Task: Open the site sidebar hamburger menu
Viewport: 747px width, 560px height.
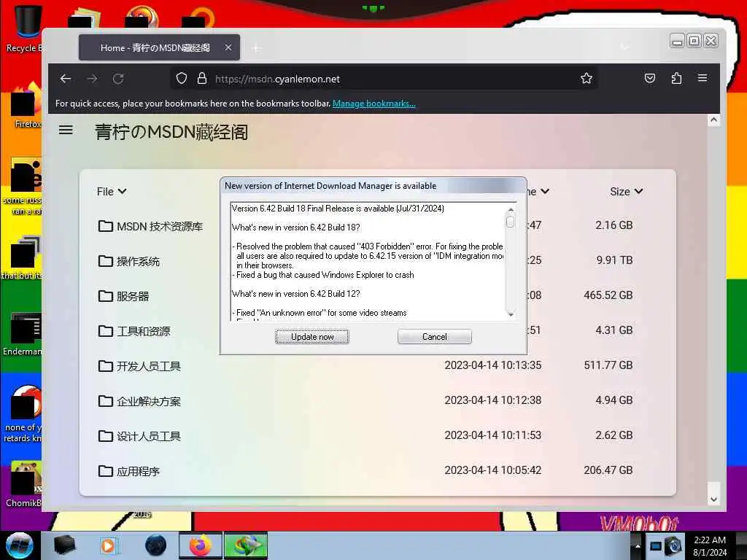Action: [66, 130]
